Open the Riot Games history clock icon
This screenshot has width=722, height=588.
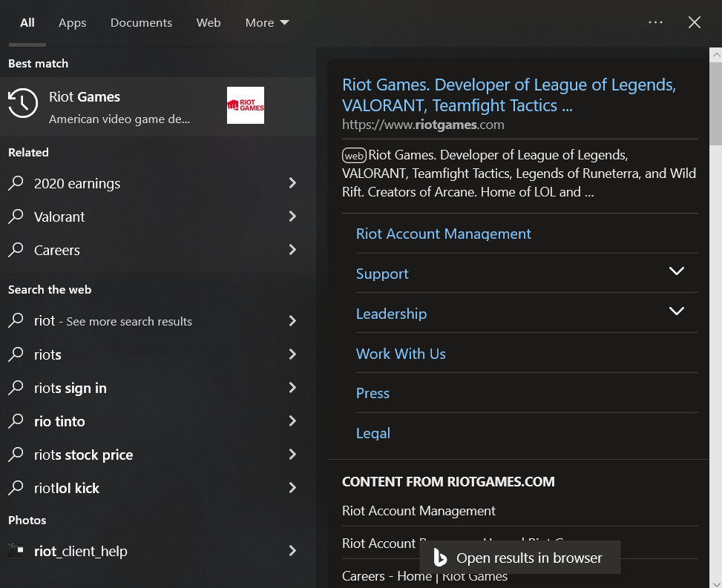[22, 103]
